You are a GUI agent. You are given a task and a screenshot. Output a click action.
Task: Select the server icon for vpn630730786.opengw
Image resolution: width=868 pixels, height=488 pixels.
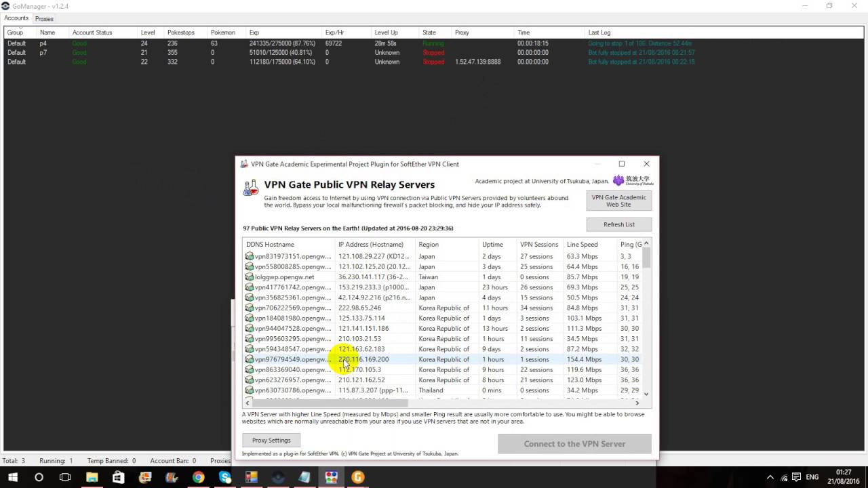[x=250, y=390]
